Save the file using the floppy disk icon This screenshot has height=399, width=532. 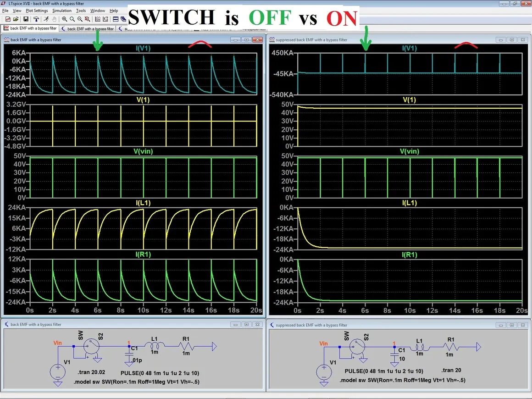(x=26, y=19)
